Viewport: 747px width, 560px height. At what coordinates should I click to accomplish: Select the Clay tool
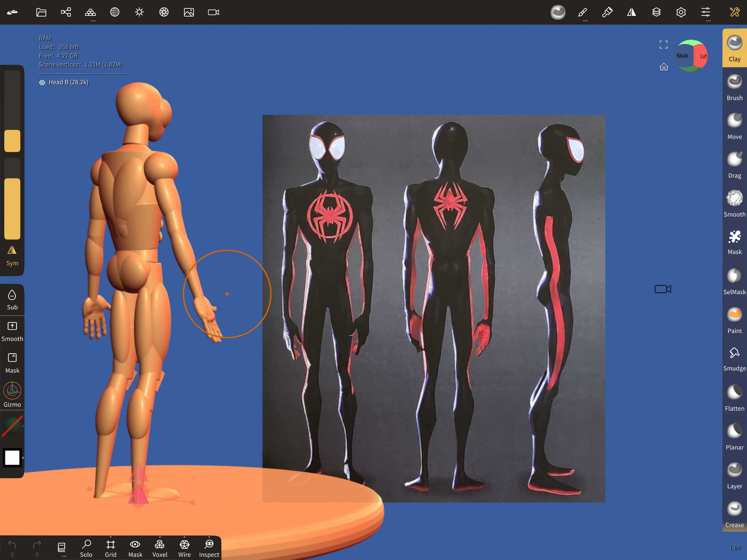[734, 48]
